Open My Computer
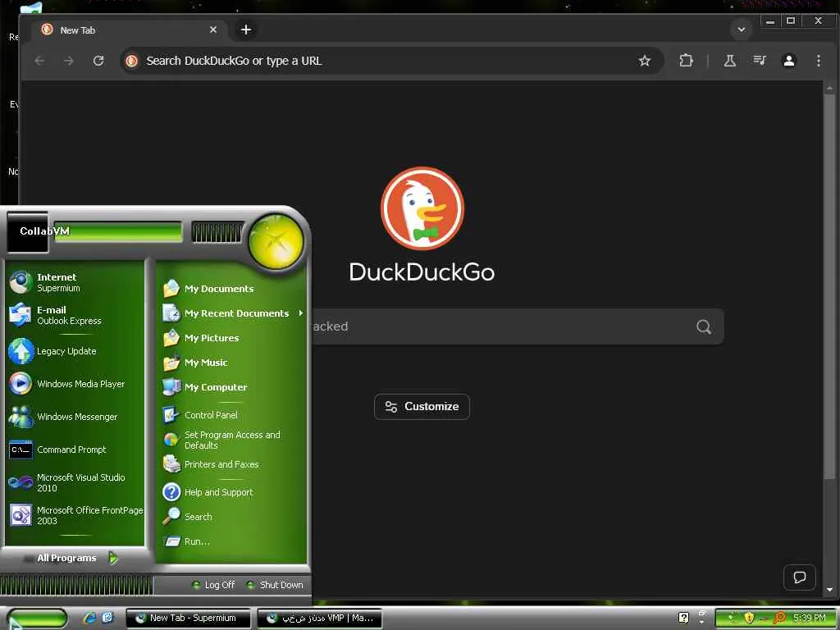This screenshot has height=630, width=840. click(231, 387)
